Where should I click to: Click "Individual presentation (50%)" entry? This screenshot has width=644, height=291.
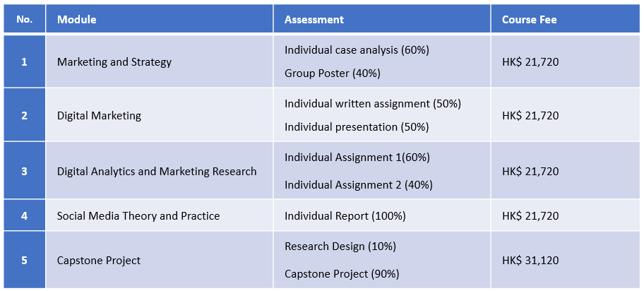pos(357,127)
